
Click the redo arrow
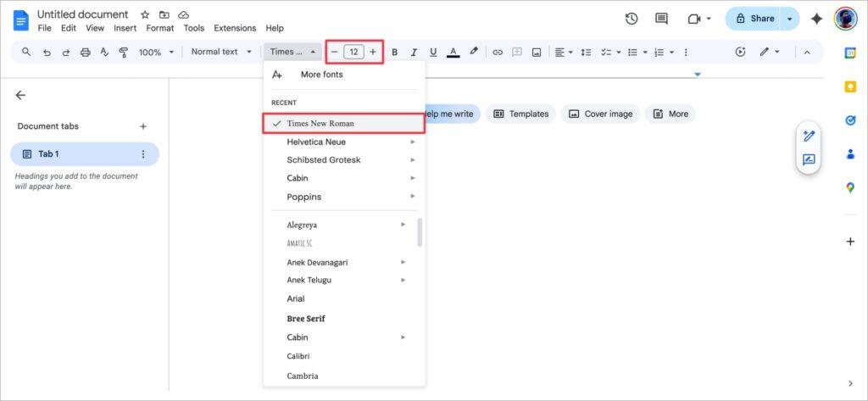[66, 52]
